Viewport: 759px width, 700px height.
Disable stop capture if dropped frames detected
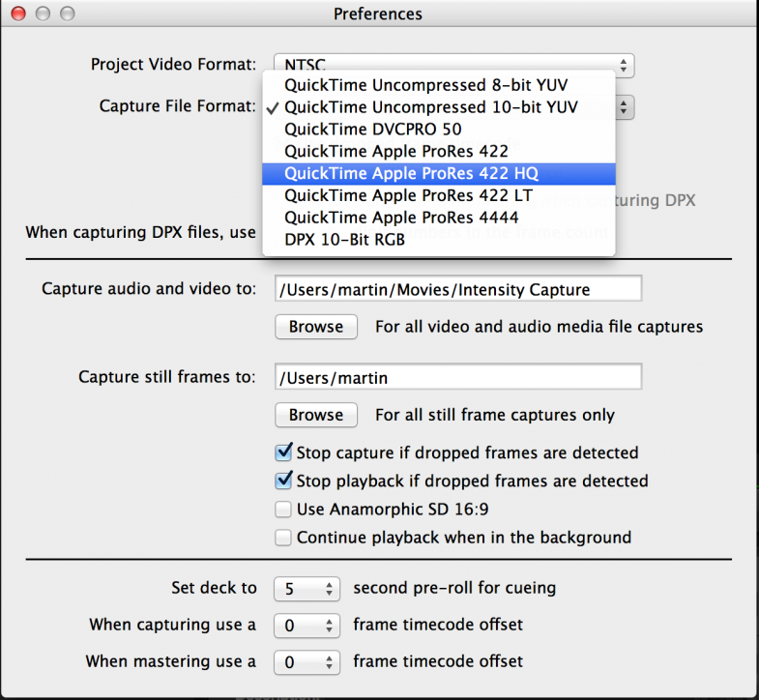pyautogui.click(x=283, y=452)
